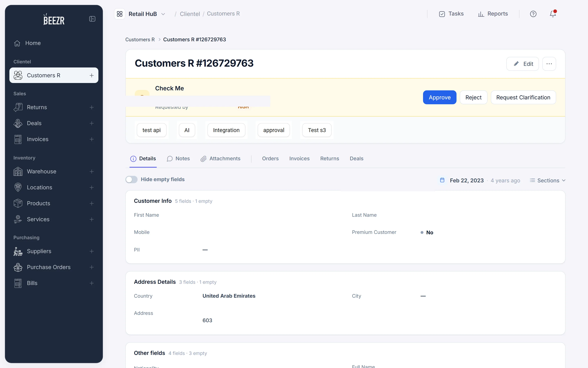Screen dimensions: 588x368
Task: Add a new Deals entry with plus
Action: click(92, 123)
